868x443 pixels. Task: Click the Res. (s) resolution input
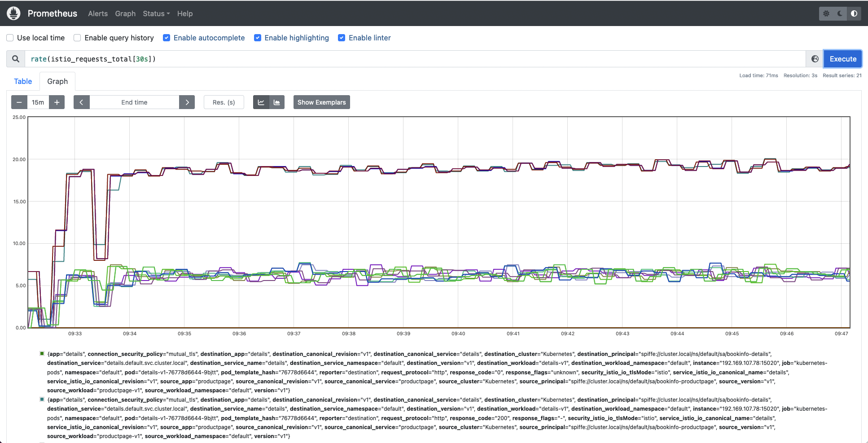pos(224,102)
